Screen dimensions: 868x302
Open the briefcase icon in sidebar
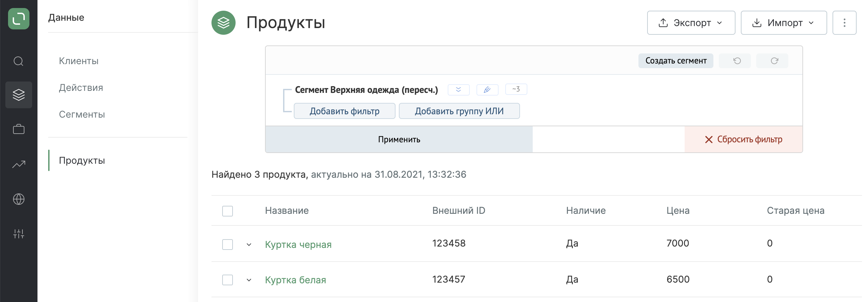18,130
